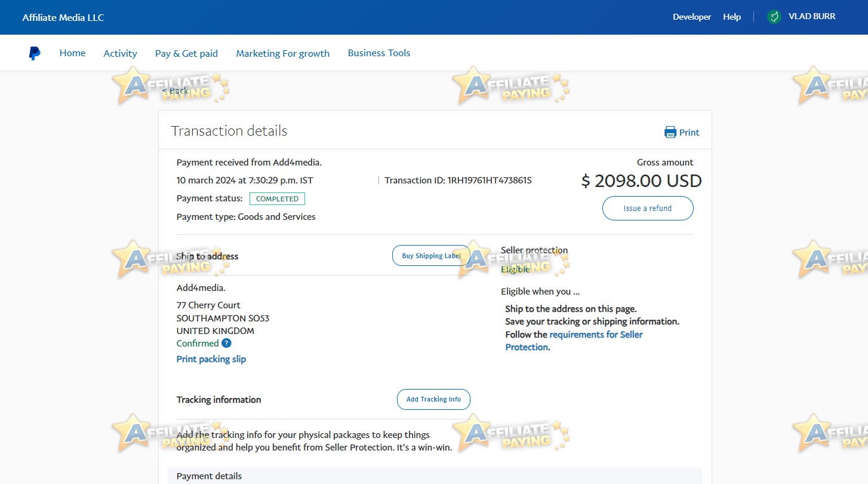
Task: Click the 'Seller protection' heading
Action: point(534,250)
